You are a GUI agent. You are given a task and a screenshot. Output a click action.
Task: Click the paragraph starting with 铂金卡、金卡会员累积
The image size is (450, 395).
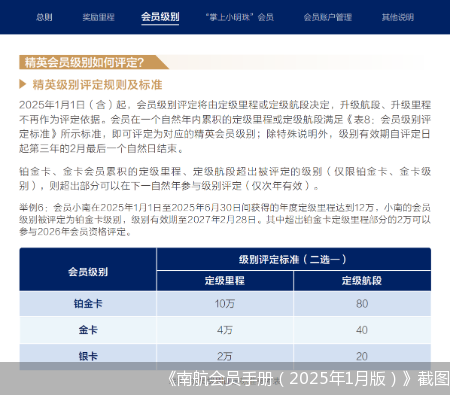[225, 179]
